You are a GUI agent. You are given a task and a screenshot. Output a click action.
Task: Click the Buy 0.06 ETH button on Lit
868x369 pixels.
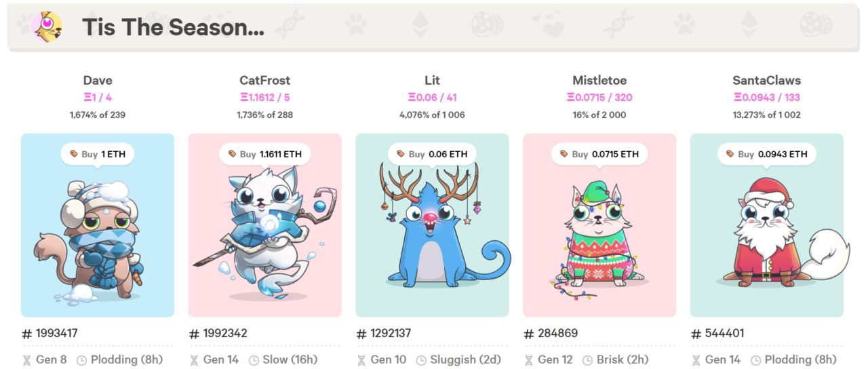(432, 154)
